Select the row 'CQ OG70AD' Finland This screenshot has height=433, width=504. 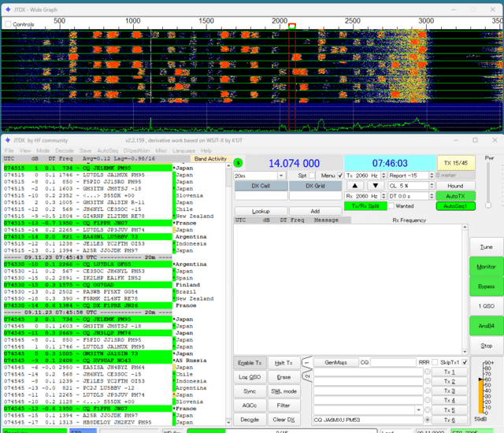point(87,284)
